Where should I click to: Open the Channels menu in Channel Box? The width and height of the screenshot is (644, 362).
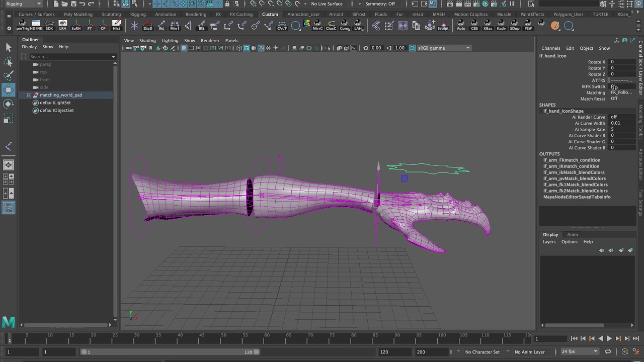click(551, 48)
